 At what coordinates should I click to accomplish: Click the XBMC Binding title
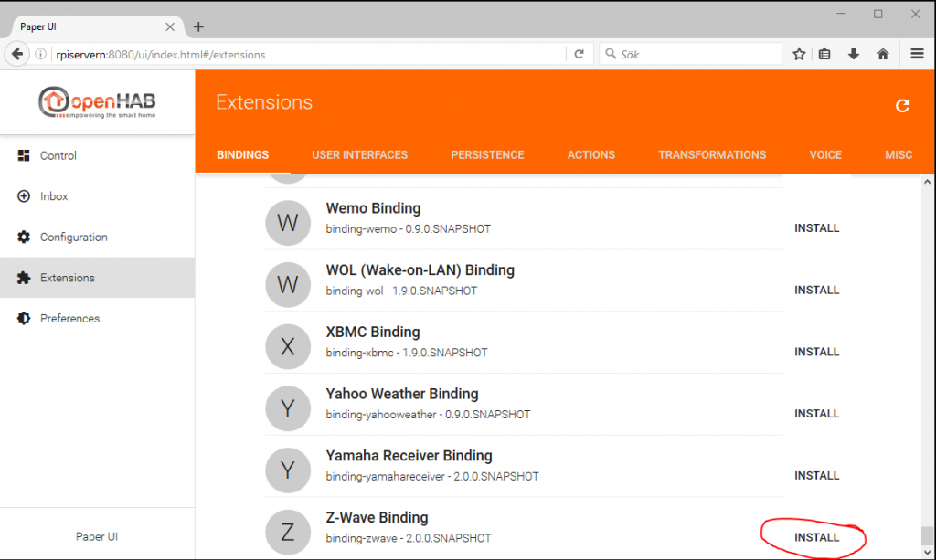(x=373, y=332)
